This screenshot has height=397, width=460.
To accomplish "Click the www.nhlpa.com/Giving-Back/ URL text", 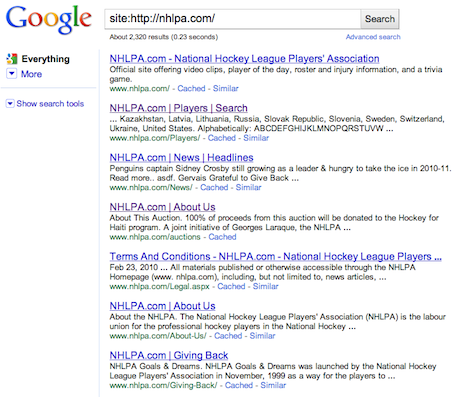I will pyautogui.click(x=163, y=385).
